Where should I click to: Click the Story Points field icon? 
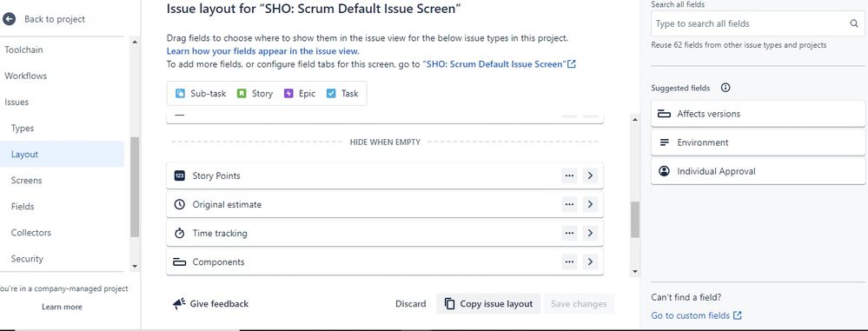(x=179, y=175)
